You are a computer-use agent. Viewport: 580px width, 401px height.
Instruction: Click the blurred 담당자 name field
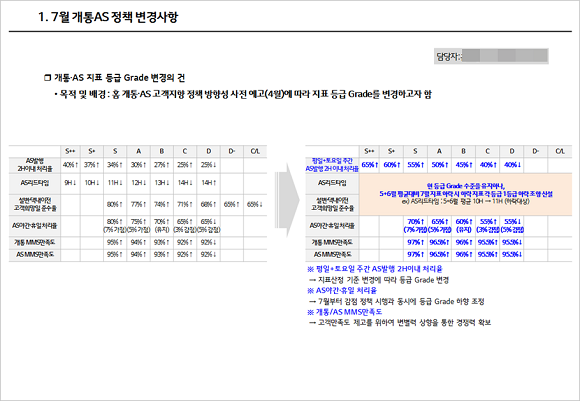(x=505, y=56)
